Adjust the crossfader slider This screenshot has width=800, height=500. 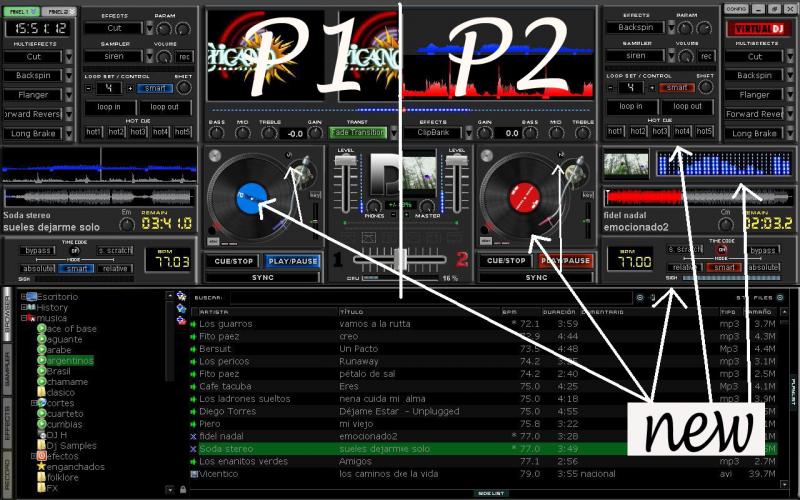pyautogui.click(x=400, y=259)
